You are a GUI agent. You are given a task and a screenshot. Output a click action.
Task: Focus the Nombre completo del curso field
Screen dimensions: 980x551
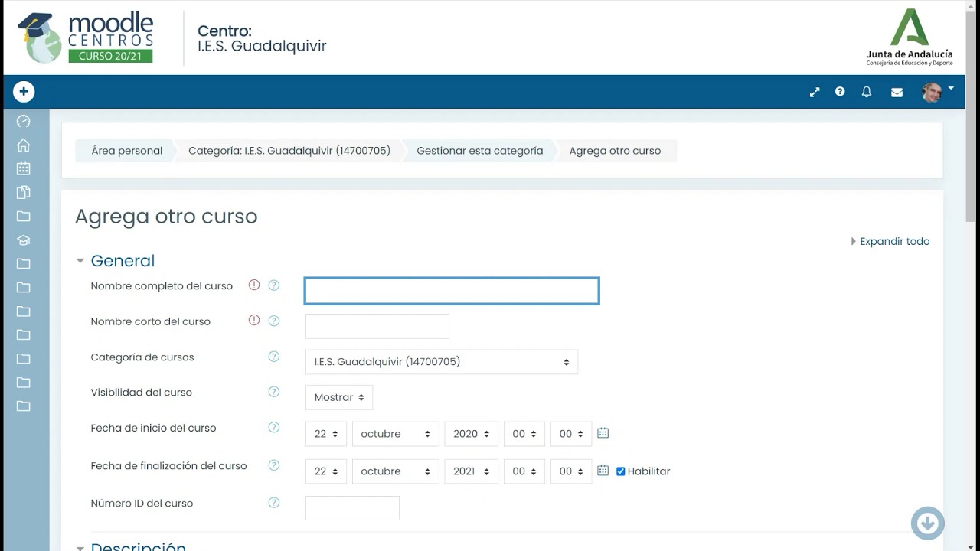coord(452,291)
